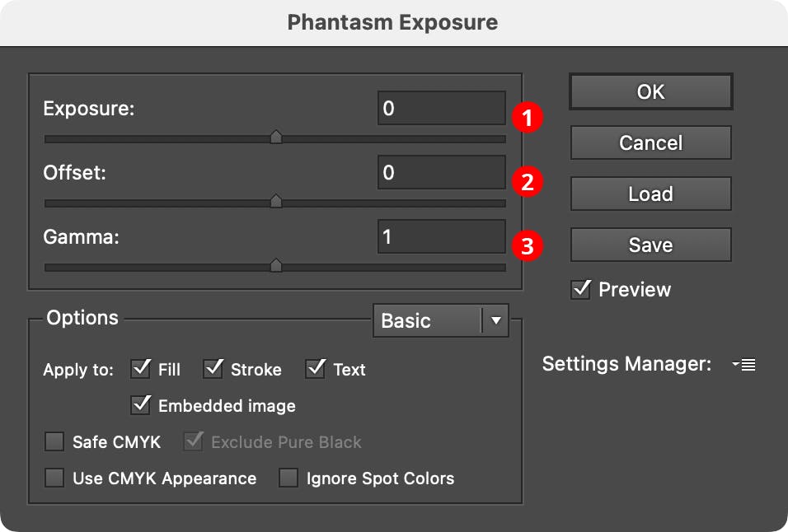Enable Use CMYK Appearance
This screenshot has width=788, height=532.
coord(54,478)
